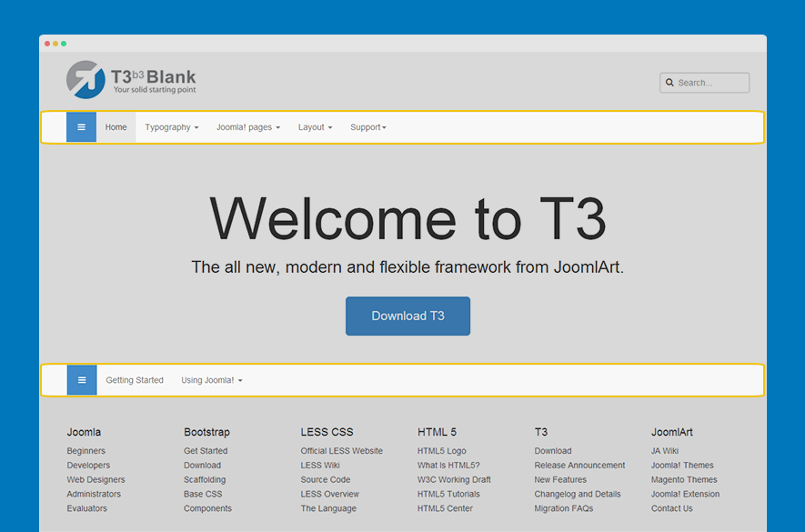Viewport: 805px width, 532px height.
Task: Expand the Joomla! pages dropdown
Action: coord(247,127)
